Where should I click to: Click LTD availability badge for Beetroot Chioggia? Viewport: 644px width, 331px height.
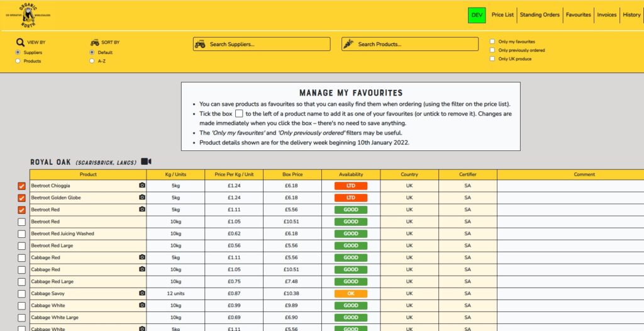pos(351,186)
